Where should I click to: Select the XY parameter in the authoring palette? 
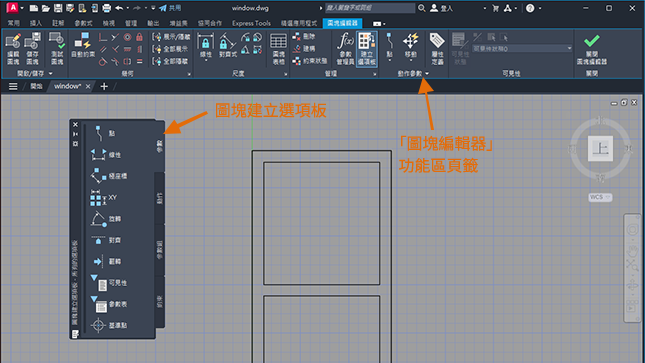[104, 198]
